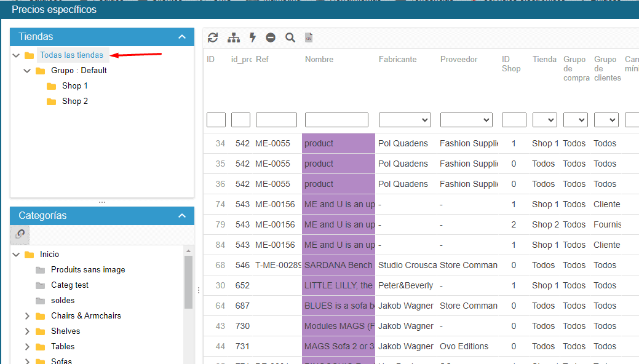The width and height of the screenshot is (639, 364).
Task: Click the chain link icon in Categorías
Action: [20, 234]
